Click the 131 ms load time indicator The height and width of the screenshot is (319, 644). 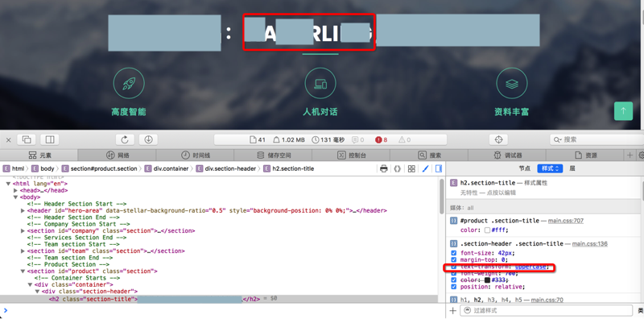328,140
